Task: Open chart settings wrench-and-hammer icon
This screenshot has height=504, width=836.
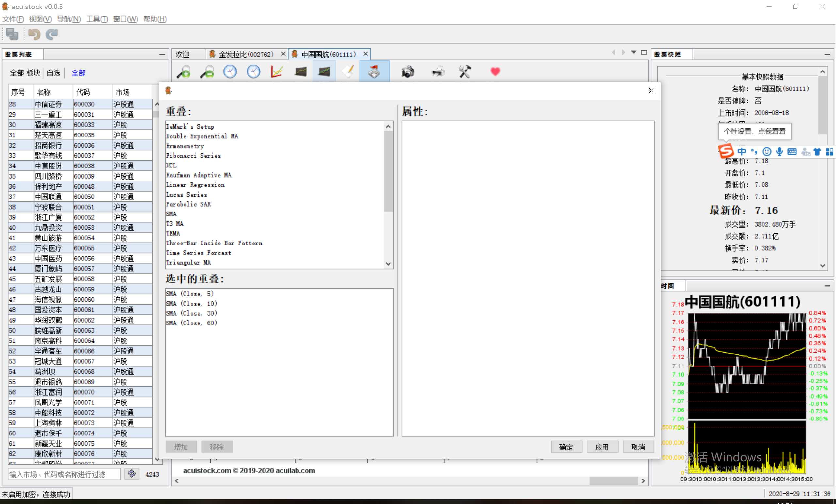Action: [x=464, y=72]
